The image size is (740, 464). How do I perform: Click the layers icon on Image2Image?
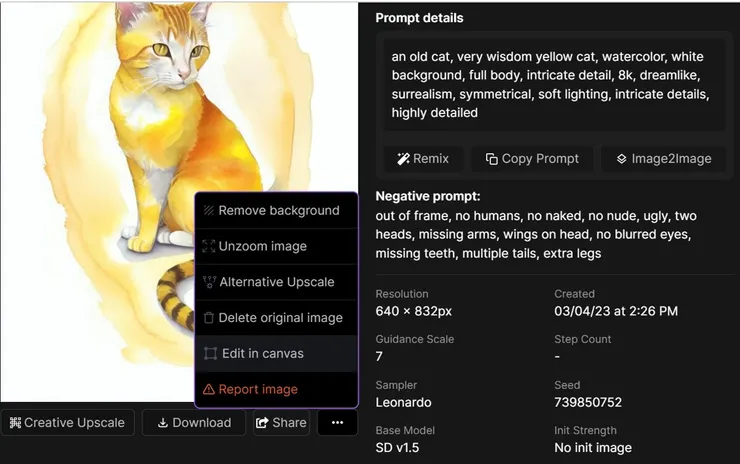pos(621,159)
